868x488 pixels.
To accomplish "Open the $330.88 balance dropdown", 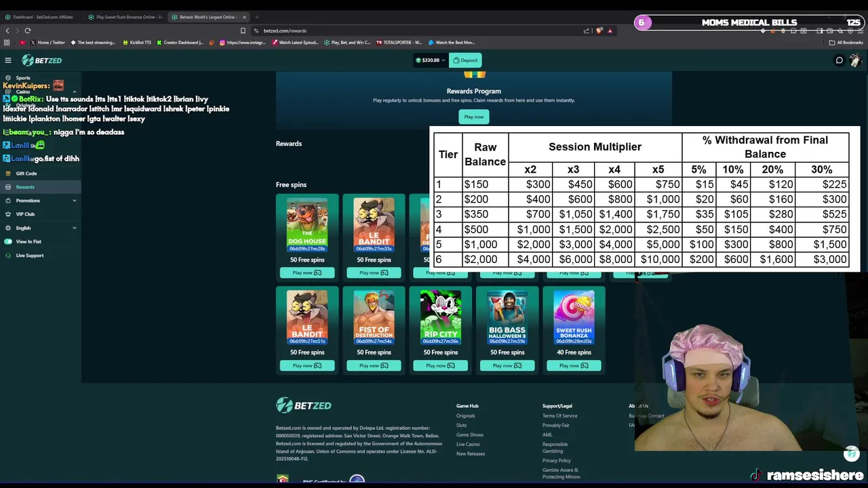I will point(431,60).
